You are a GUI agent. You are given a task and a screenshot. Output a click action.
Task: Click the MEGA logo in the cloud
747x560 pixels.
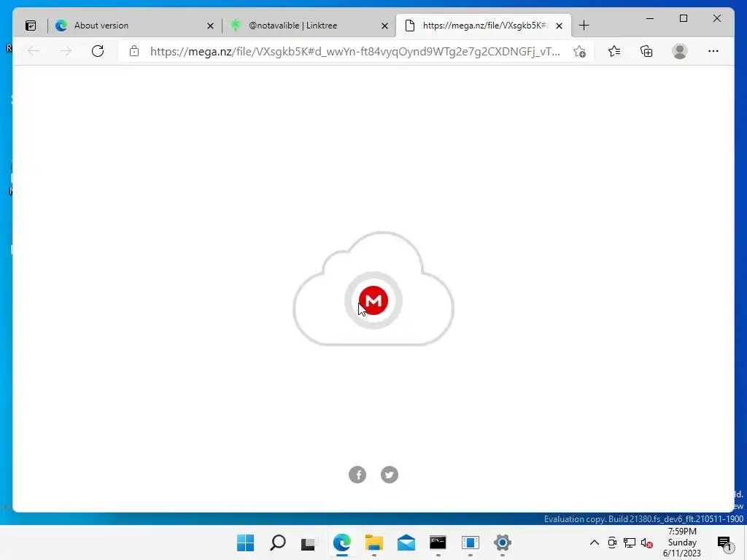pos(373,300)
